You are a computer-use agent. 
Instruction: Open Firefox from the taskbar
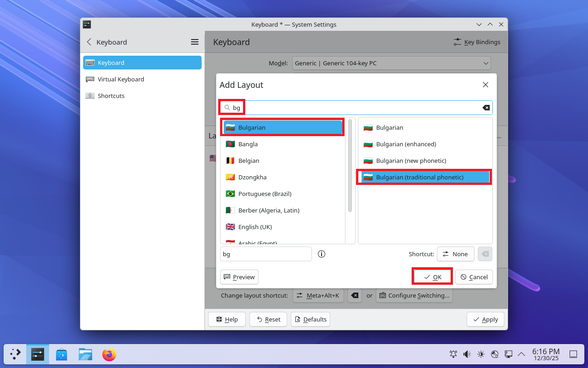(109, 354)
